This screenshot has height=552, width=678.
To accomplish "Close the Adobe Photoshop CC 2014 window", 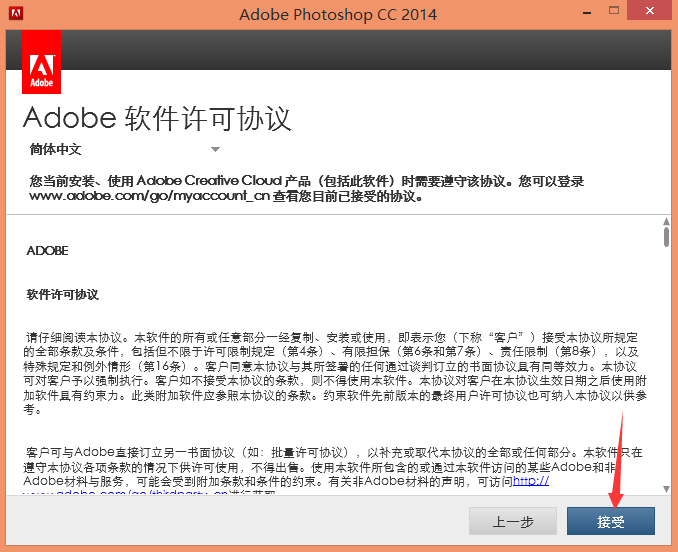I will (649, 10).
